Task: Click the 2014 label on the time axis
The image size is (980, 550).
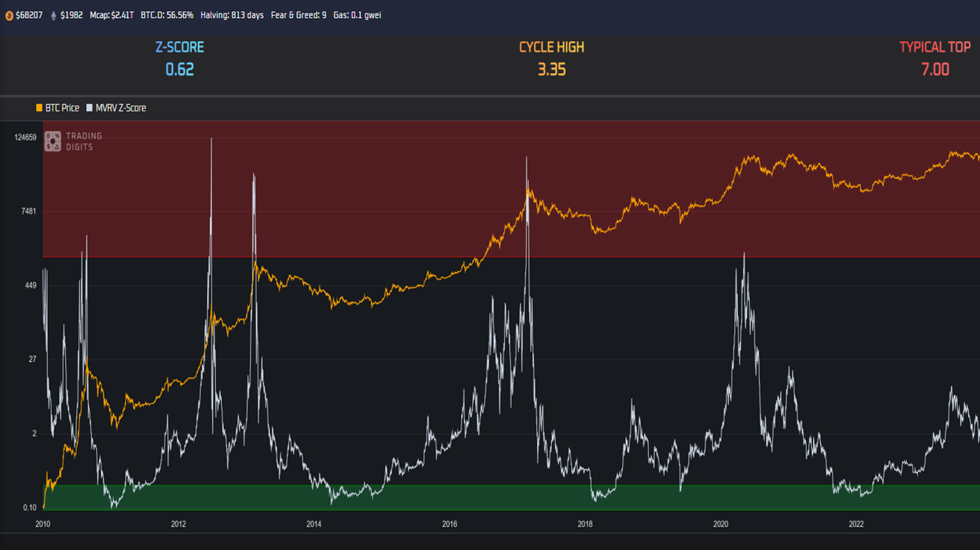Action: (x=314, y=524)
